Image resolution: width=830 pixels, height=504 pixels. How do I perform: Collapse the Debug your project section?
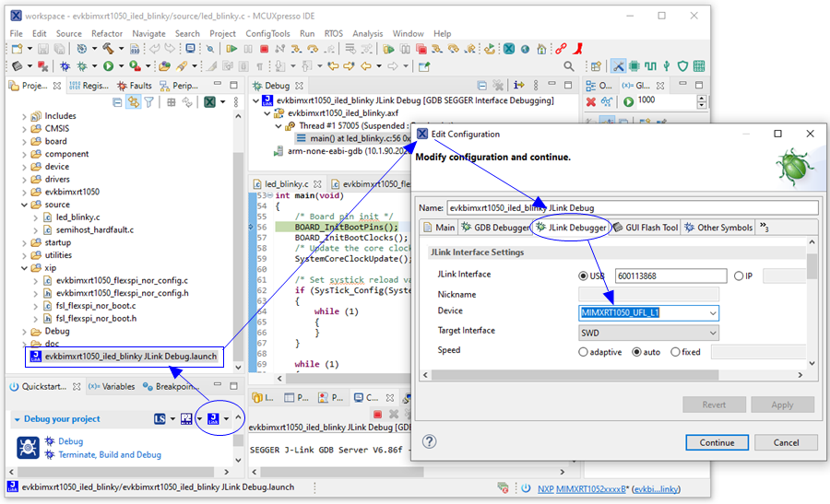17,419
